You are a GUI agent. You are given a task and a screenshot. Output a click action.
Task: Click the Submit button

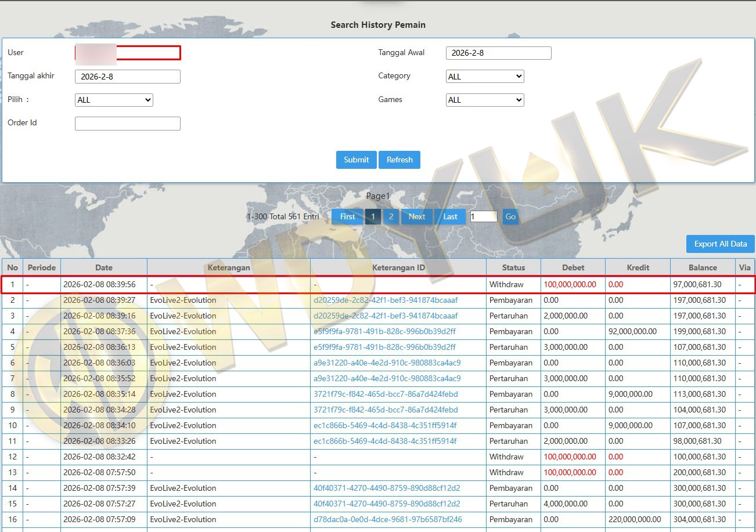(356, 160)
